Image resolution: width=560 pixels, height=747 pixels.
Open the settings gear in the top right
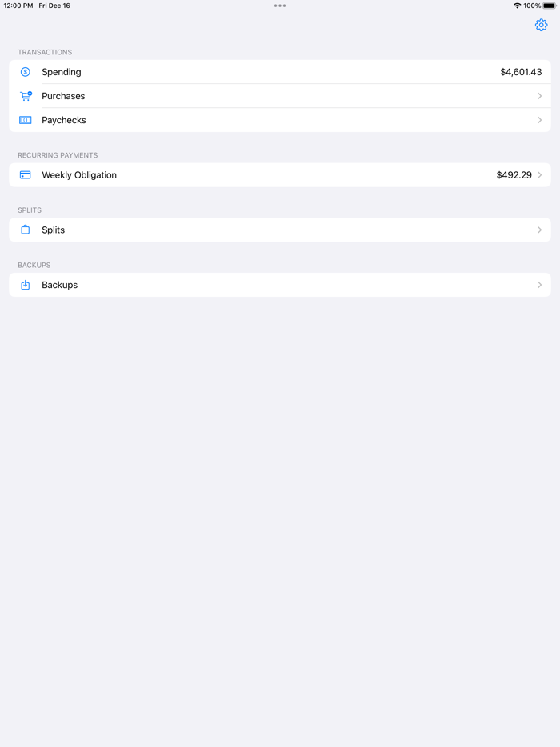click(541, 25)
